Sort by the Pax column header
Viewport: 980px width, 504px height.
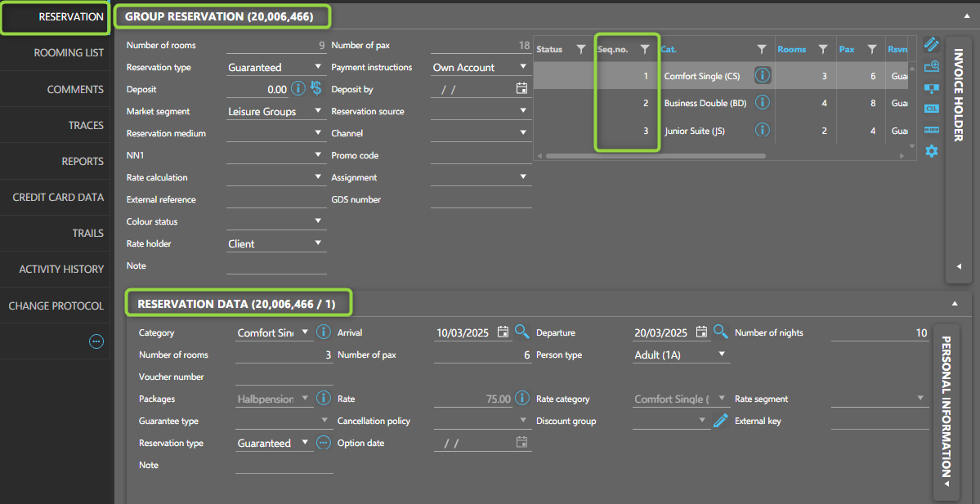[847, 49]
